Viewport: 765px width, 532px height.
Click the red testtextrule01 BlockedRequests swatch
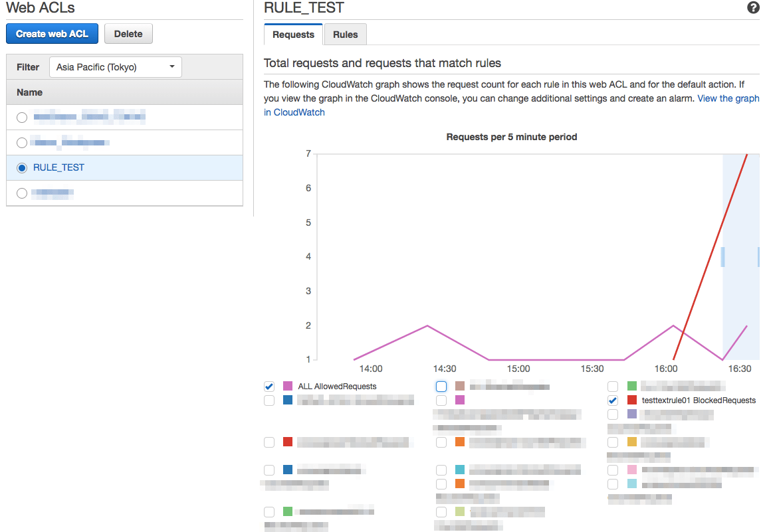pyautogui.click(x=632, y=400)
